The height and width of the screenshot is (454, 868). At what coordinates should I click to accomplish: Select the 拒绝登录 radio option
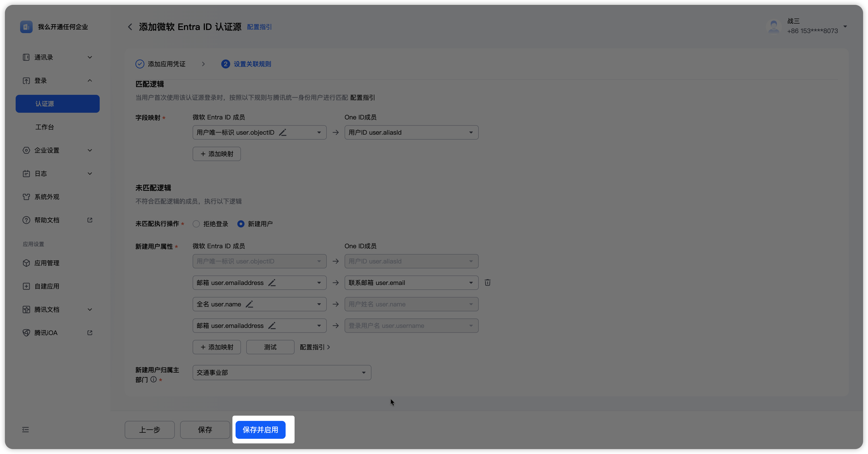[196, 224]
